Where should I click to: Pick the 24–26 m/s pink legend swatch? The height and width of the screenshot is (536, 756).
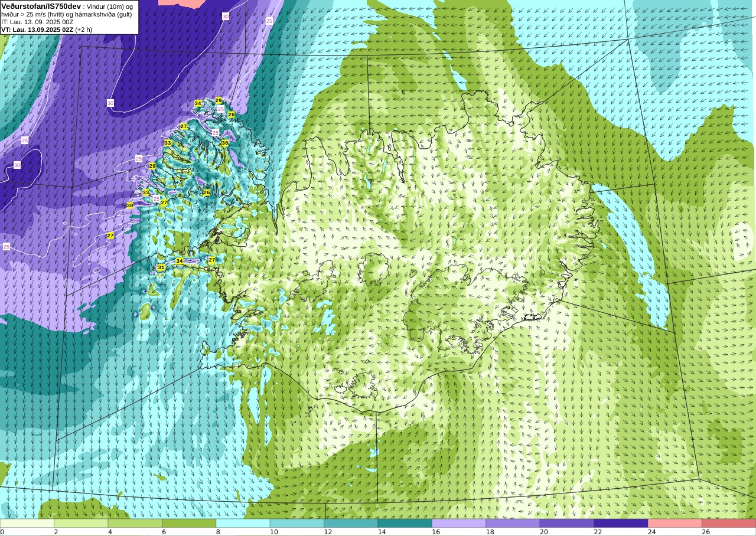[x=675, y=523]
